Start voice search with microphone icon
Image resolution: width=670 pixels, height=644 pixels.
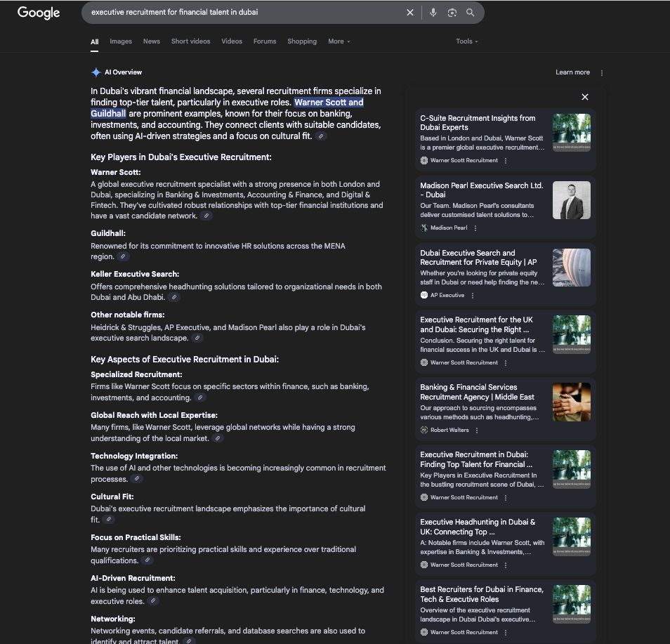click(x=433, y=13)
